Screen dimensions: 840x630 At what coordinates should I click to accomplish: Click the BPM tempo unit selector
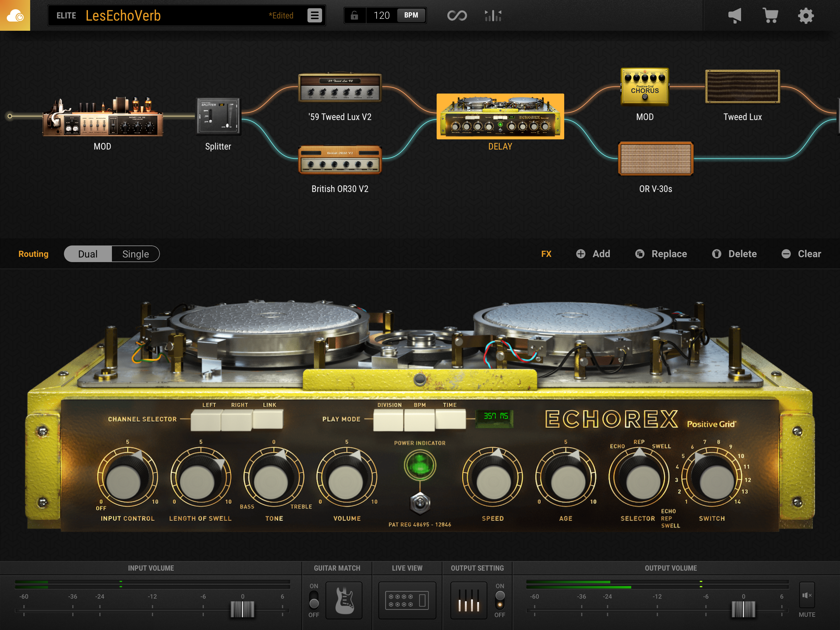tap(411, 16)
